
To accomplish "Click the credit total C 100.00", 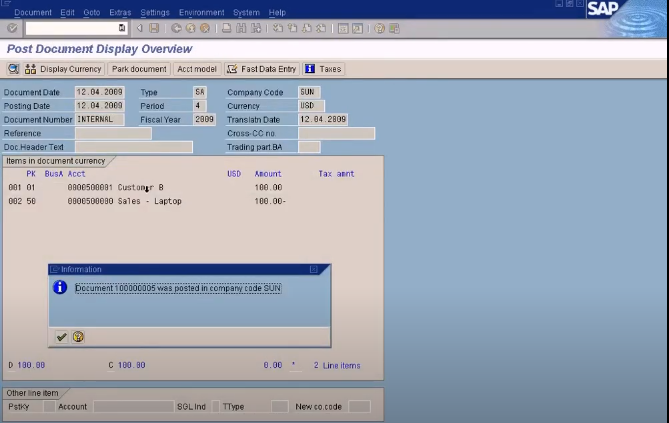I will (127, 365).
